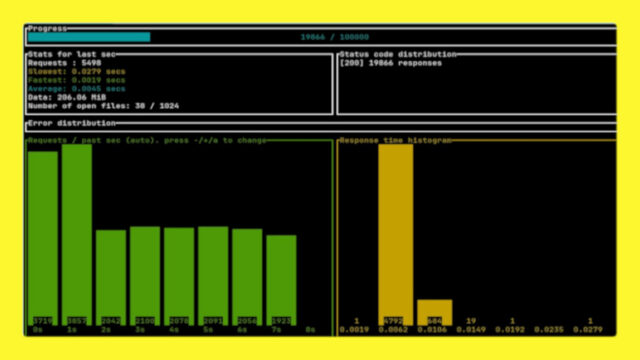640x360 pixels.
Task: Click the 0.0192 histogram axis label
Action: pyautogui.click(x=510, y=329)
